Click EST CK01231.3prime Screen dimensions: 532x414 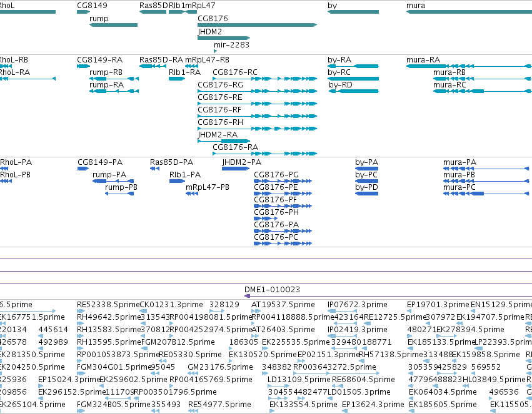[144, 311]
